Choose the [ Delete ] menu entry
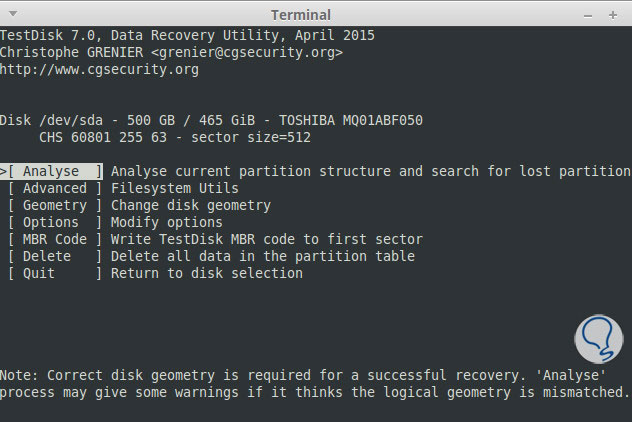The width and height of the screenshot is (632, 422). point(54,256)
